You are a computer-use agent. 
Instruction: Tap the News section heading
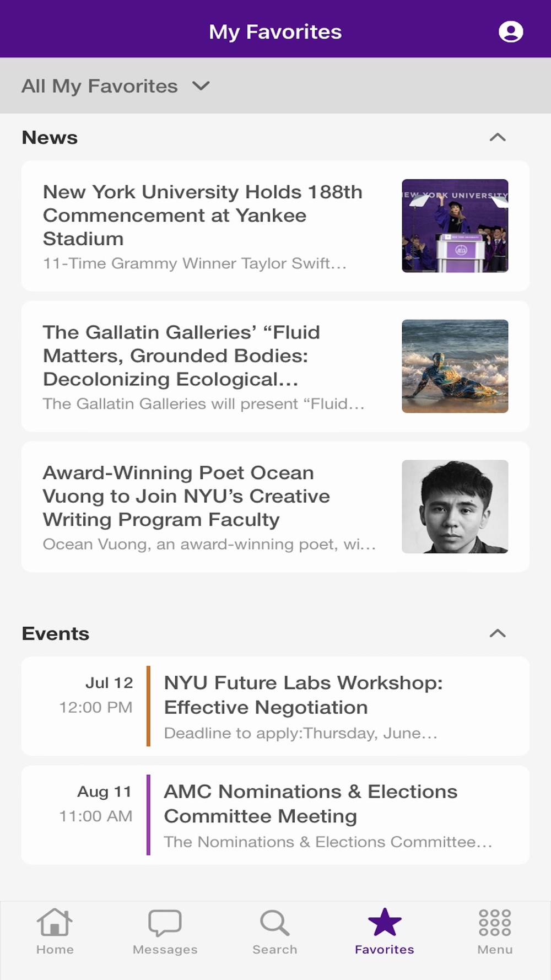tap(50, 137)
